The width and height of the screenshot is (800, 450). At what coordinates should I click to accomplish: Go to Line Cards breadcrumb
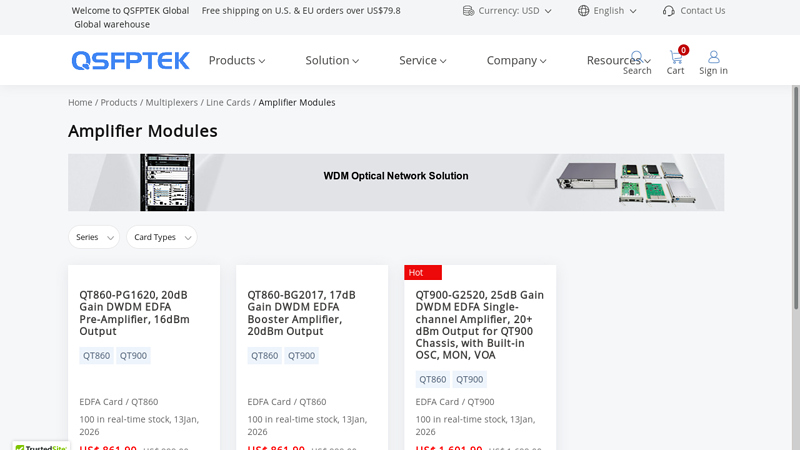point(228,102)
